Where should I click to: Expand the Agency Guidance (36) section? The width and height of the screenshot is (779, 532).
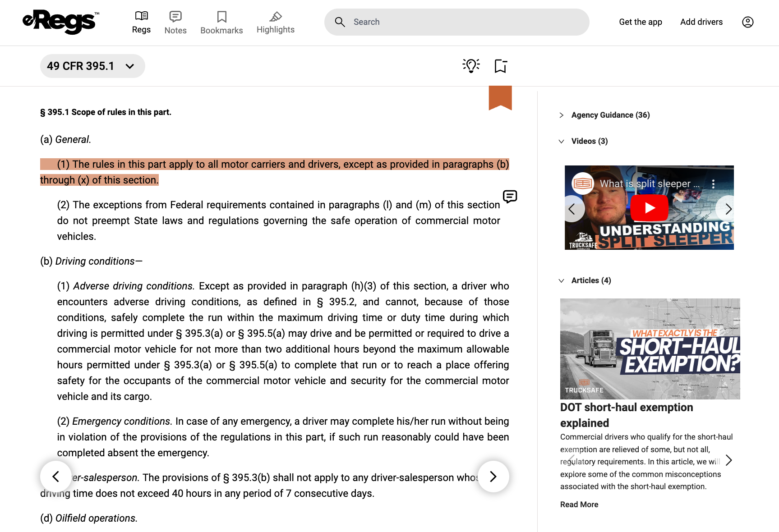tap(604, 115)
